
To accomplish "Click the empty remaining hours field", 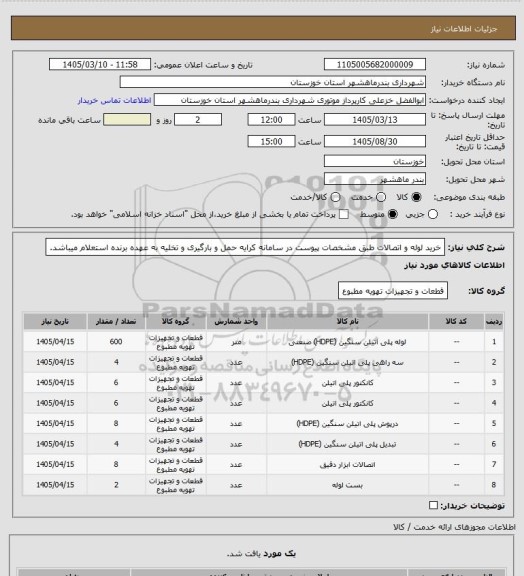I will [x=127, y=120].
